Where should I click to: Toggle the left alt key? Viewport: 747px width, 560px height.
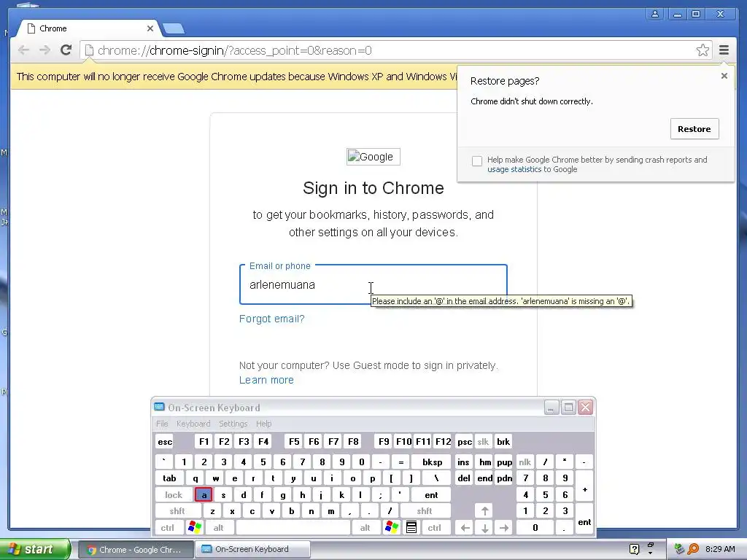[x=218, y=528]
